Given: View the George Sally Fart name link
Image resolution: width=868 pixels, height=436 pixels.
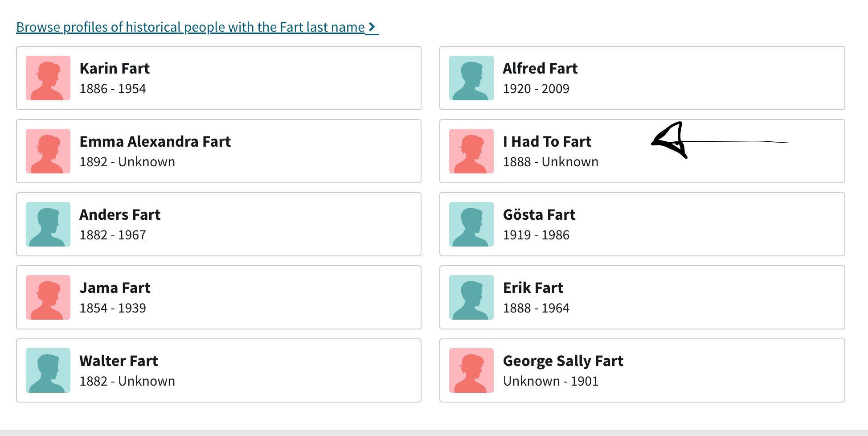Looking at the screenshot, I should coord(563,361).
